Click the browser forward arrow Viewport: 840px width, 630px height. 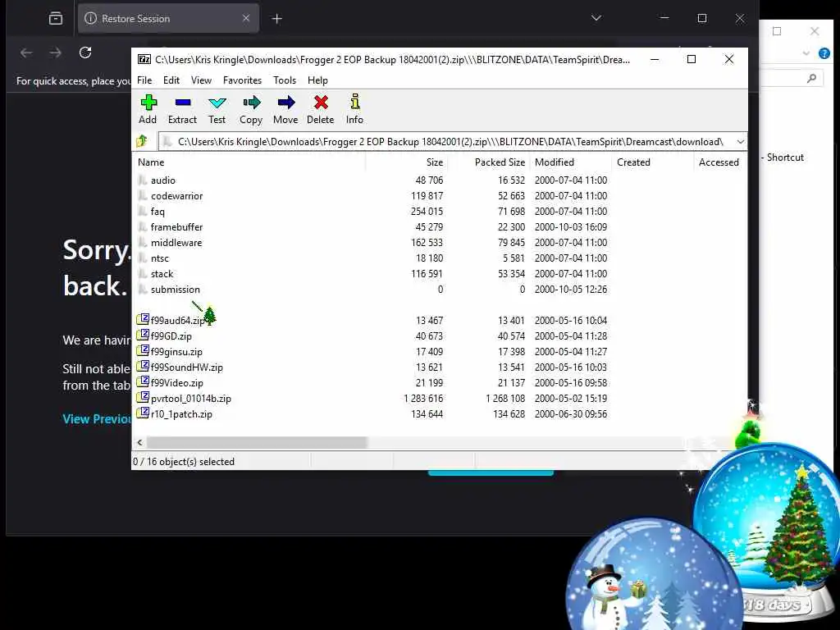(55, 52)
